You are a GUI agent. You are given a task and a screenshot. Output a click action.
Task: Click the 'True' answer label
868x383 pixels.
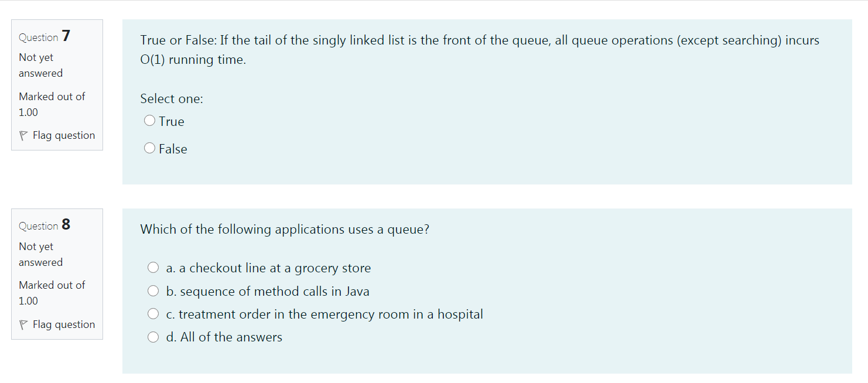tap(172, 122)
